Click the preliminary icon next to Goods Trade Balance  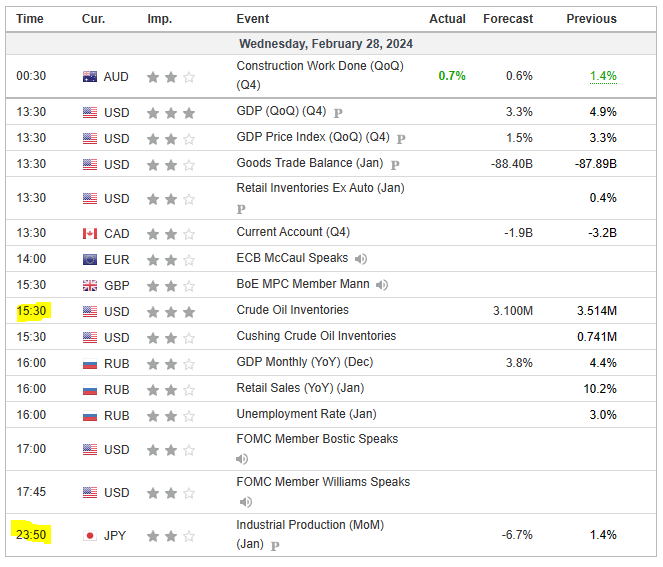(x=395, y=164)
